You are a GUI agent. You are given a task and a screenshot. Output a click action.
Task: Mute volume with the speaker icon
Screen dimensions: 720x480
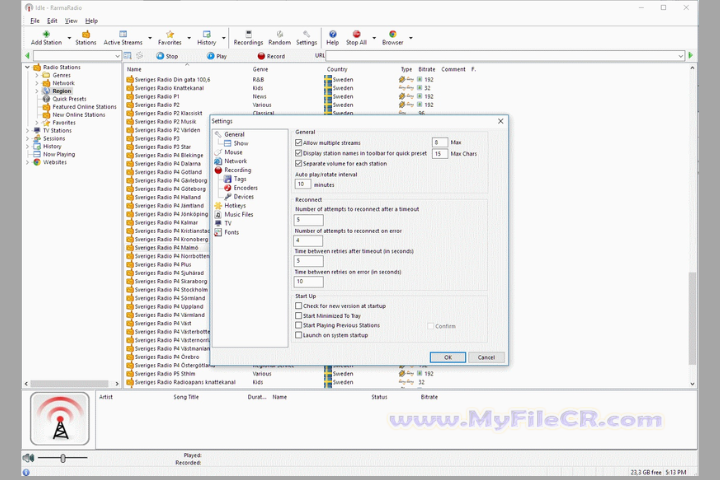[x=28, y=457]
